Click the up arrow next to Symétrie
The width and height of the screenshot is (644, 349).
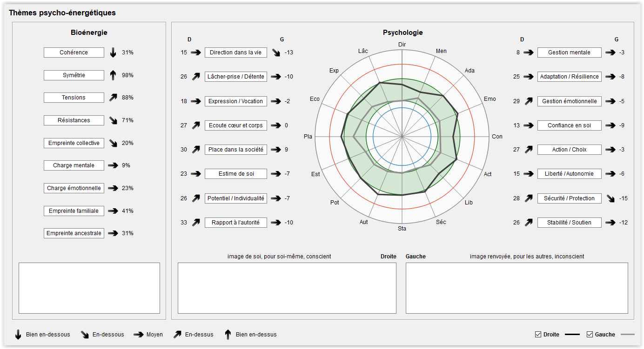pyautogui.click(x=113, y=75)
